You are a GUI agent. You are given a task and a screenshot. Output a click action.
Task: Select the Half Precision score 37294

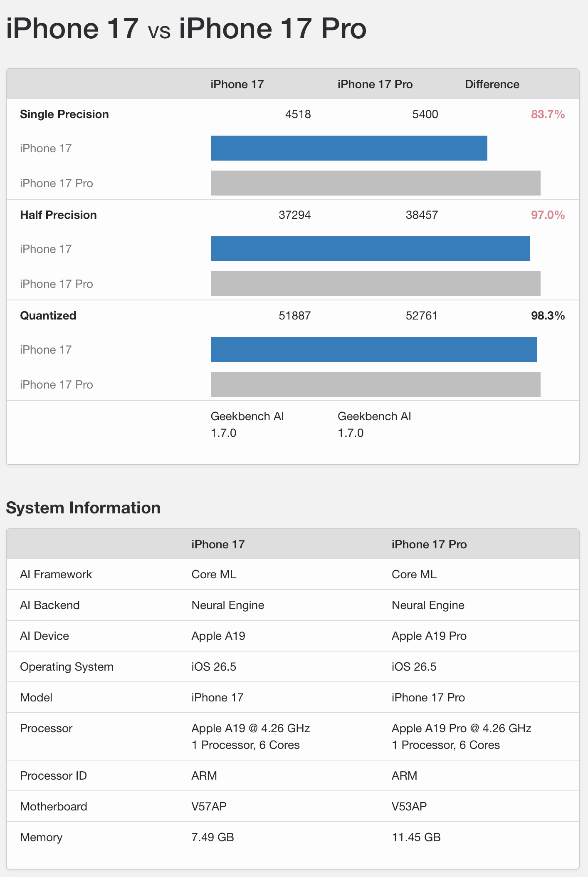[x=295, y=215]
